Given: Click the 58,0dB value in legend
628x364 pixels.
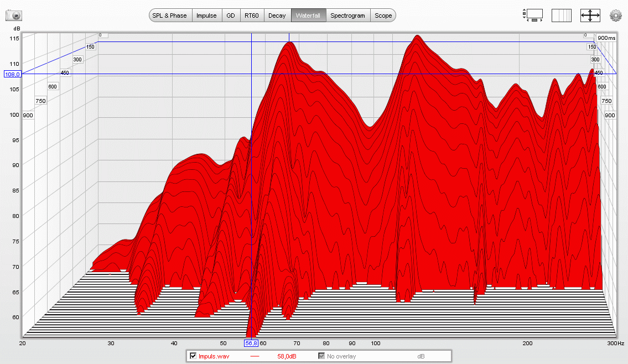Looking at the screenshot, I should coord(287,356).
